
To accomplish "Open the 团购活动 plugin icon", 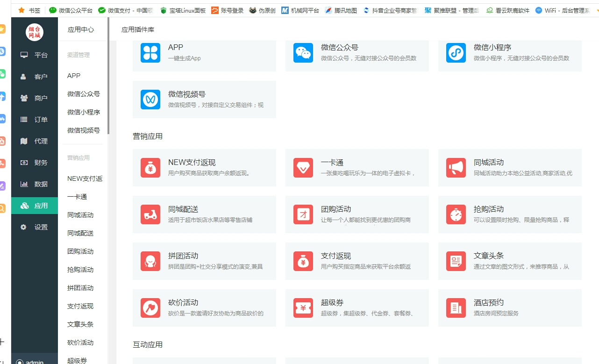I will pyautogui.click(x=303, y=214).
